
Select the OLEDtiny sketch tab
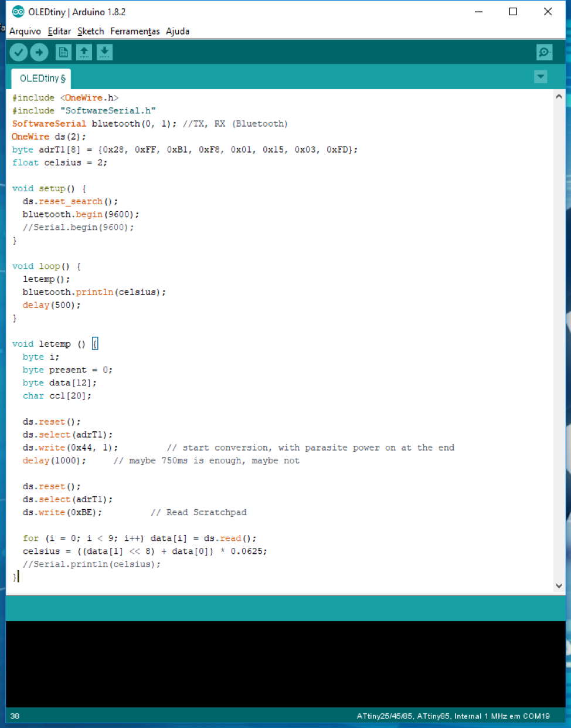click(x=42, y=79)
